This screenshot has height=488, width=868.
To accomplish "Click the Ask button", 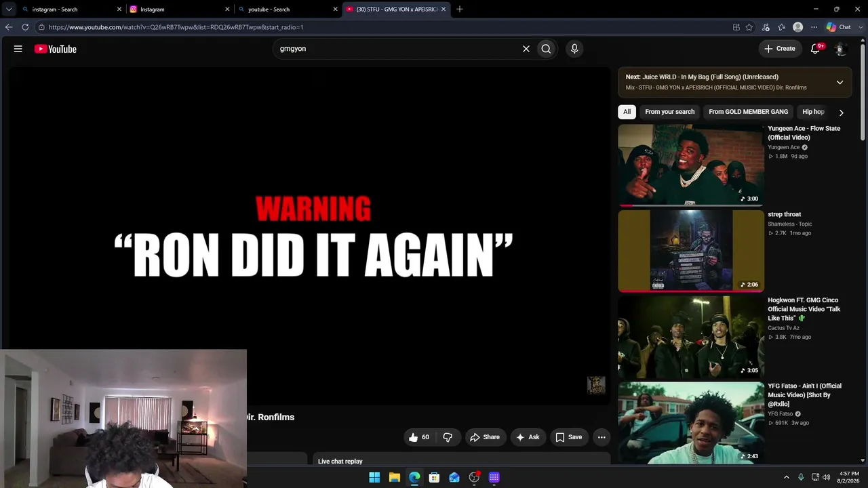I will coord(528,437).
